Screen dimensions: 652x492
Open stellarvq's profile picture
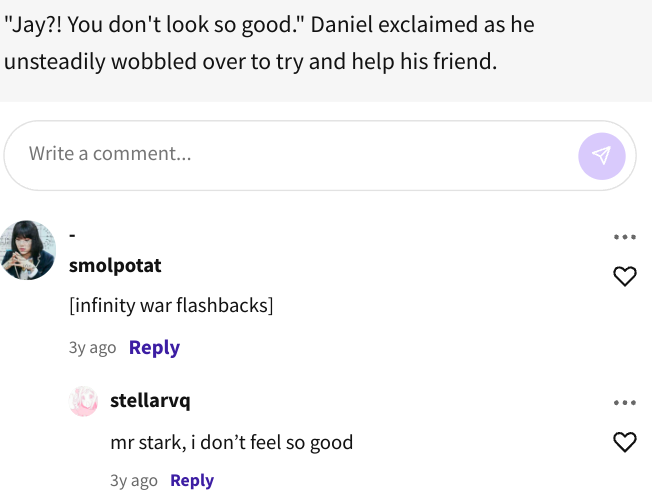point(83,401)
